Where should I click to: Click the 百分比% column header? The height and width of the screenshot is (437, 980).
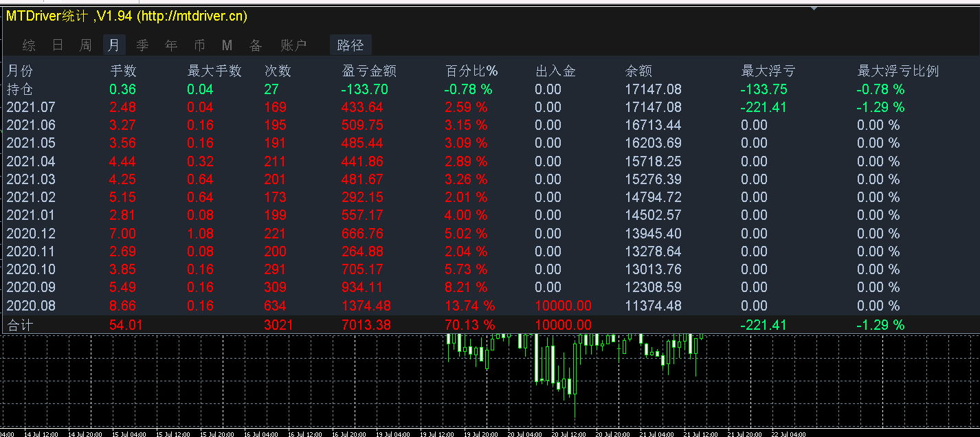point(471,71)
